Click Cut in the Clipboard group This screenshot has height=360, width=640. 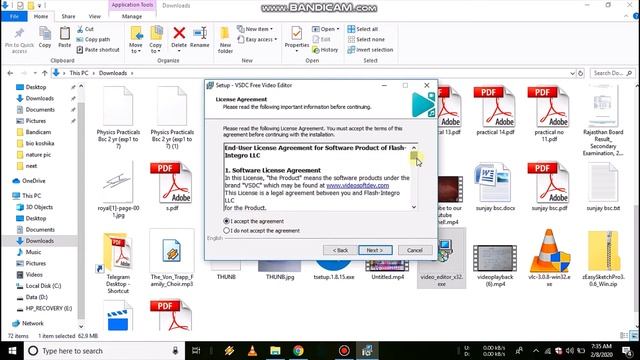coord(85,29)
